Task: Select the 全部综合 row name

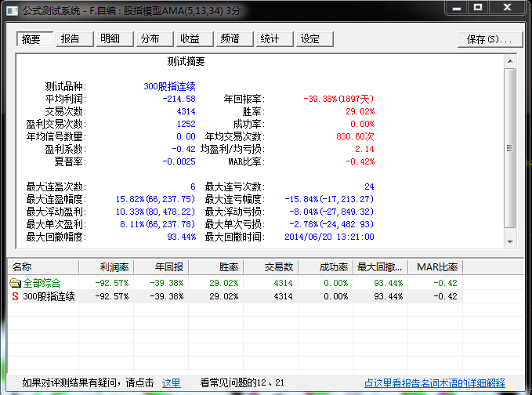Action: pos(42,283)
